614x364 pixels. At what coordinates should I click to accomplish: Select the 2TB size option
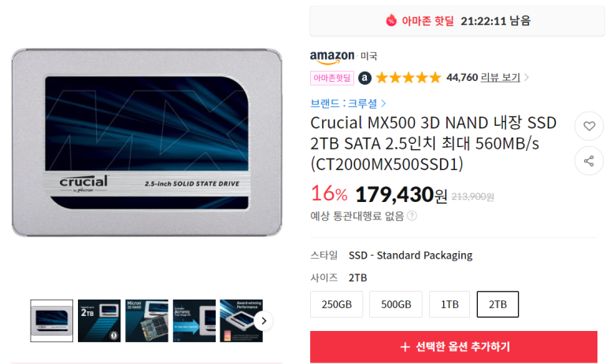coord(497,304)
